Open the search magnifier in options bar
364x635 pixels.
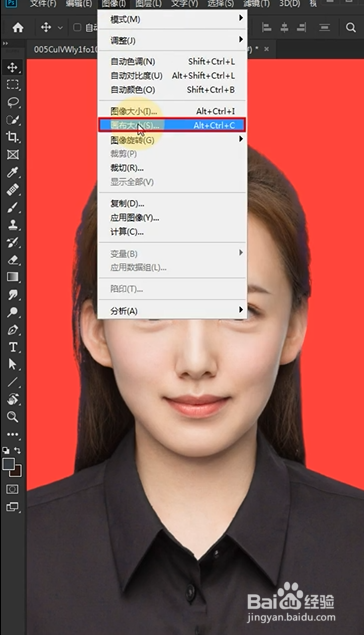351,28
